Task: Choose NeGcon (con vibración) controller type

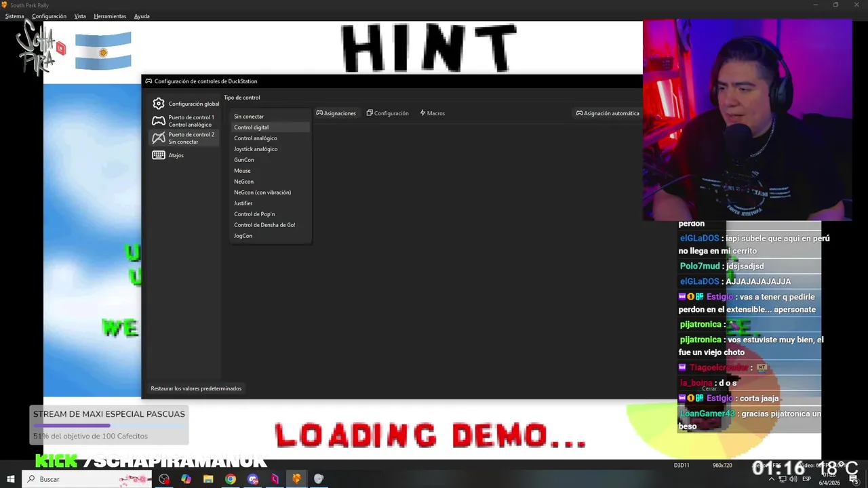Action: 271,192
